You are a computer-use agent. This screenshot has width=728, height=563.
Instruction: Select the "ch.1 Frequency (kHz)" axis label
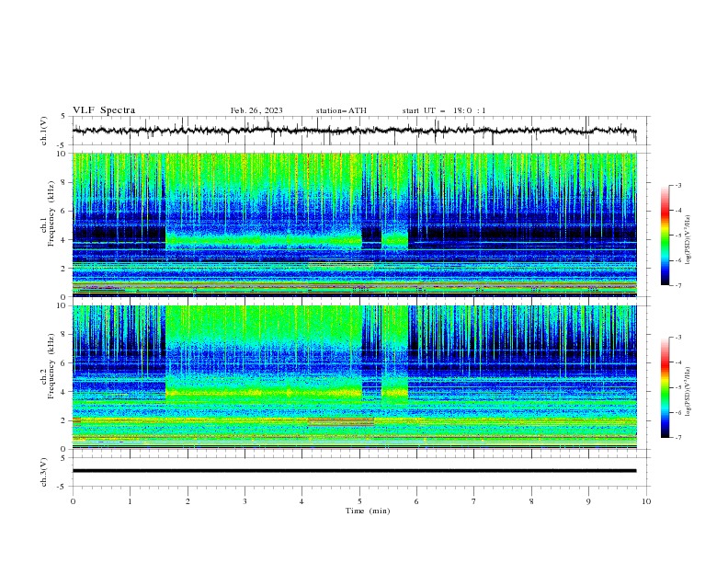(48, 212)
